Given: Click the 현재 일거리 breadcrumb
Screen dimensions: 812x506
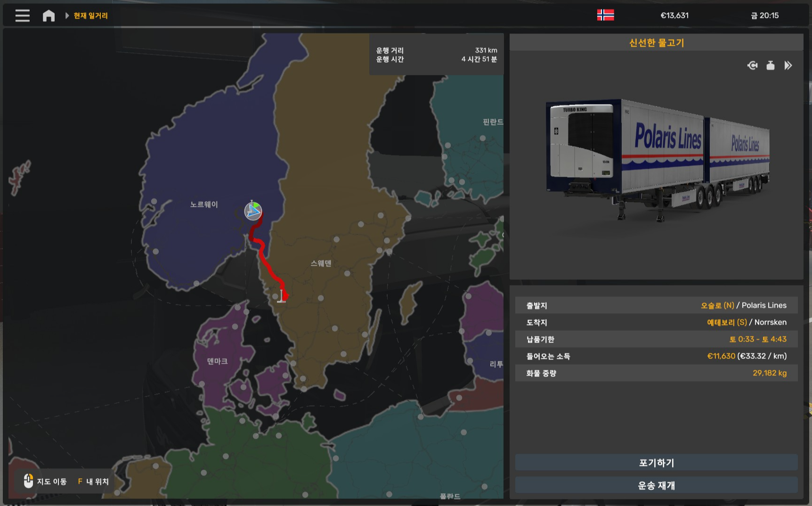Looking at the screenshot, I should coord(90,16).
